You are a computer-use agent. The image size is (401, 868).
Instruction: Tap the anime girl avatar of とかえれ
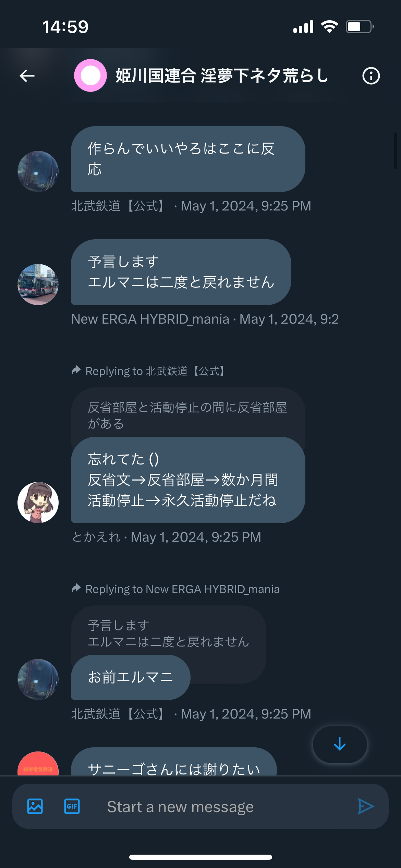tap(38, 502)
